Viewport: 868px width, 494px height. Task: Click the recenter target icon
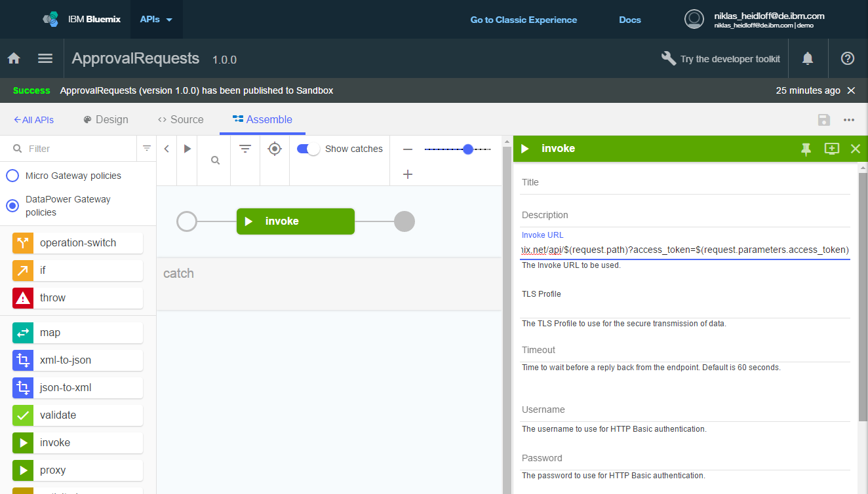275,149
